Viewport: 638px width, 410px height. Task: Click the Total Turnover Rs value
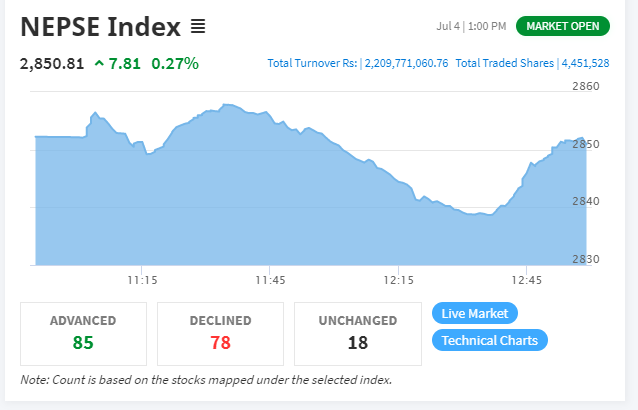[406, 63]
